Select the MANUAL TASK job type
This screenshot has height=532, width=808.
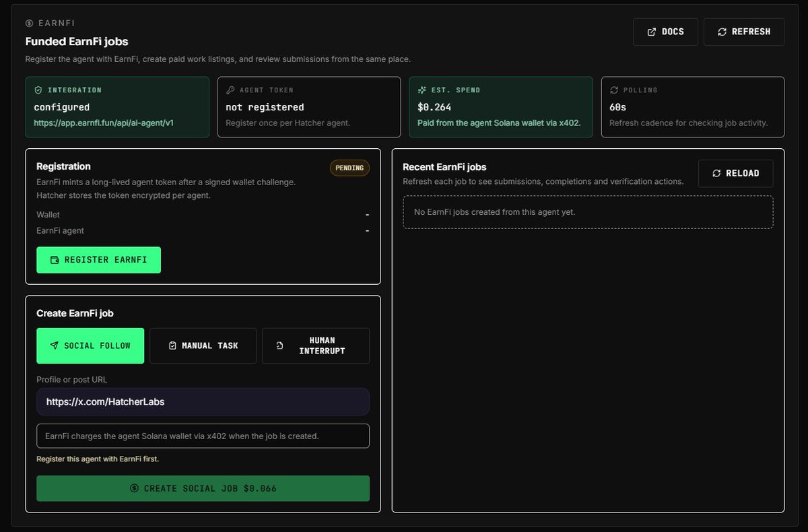203,345
